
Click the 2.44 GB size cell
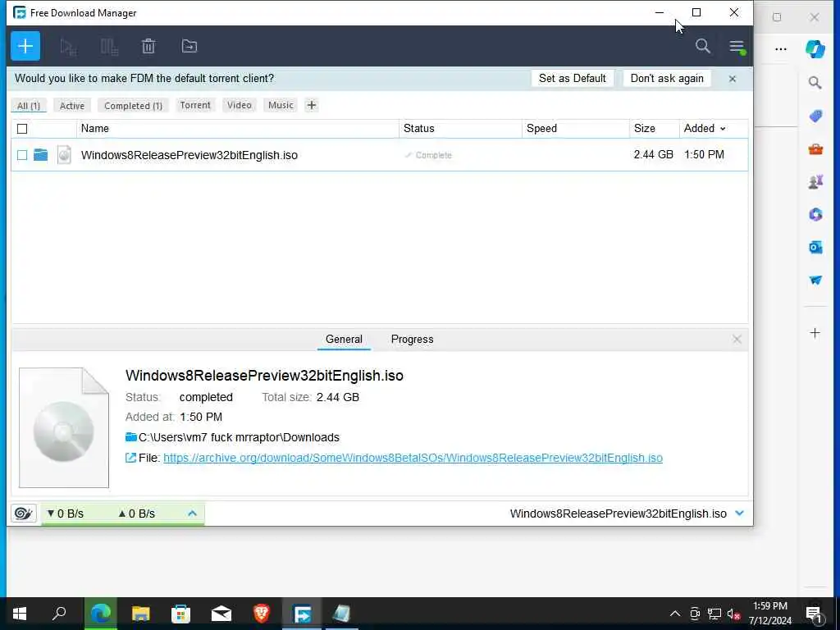coord(653,155)
